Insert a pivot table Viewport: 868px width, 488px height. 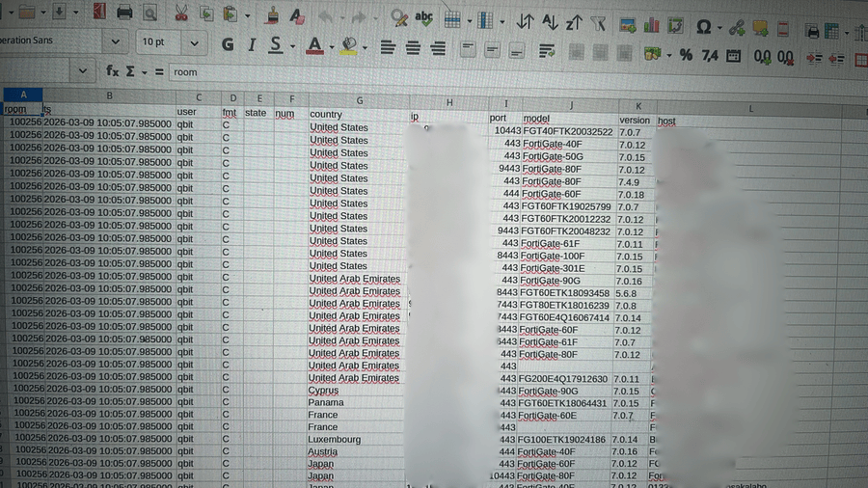click(x=675, y=25)
